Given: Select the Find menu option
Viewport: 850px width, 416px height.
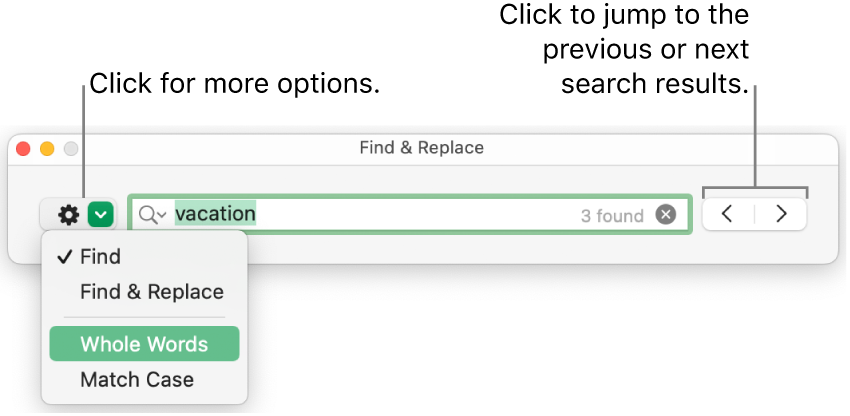Looking at the screenshot, I should coord(100,257).
